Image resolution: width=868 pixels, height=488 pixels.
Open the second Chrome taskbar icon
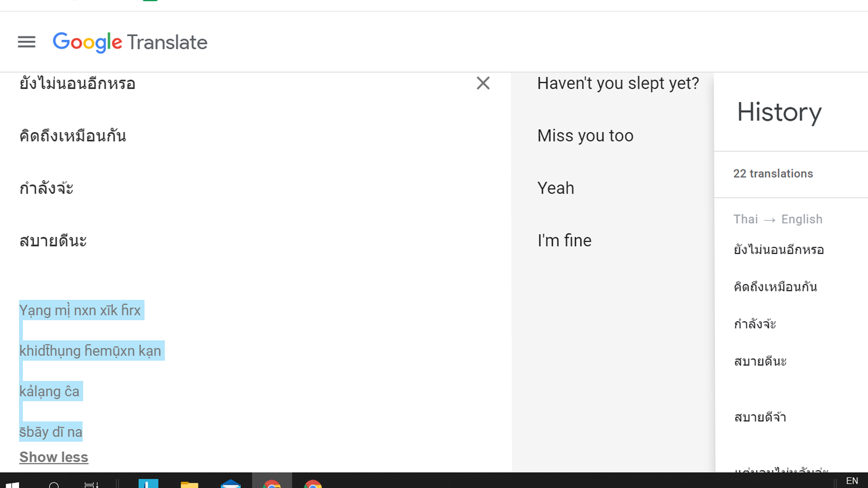pos(313,483)
